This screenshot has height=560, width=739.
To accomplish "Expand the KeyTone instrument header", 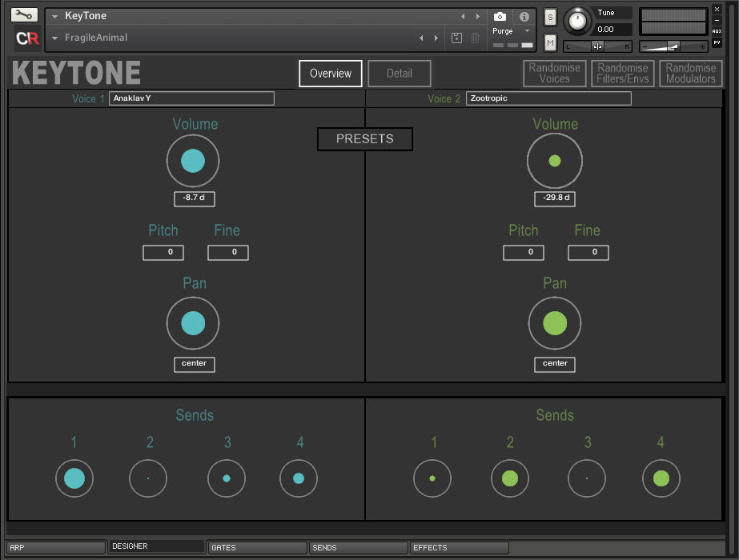I will pyautogui.click(x=54, y=16).
